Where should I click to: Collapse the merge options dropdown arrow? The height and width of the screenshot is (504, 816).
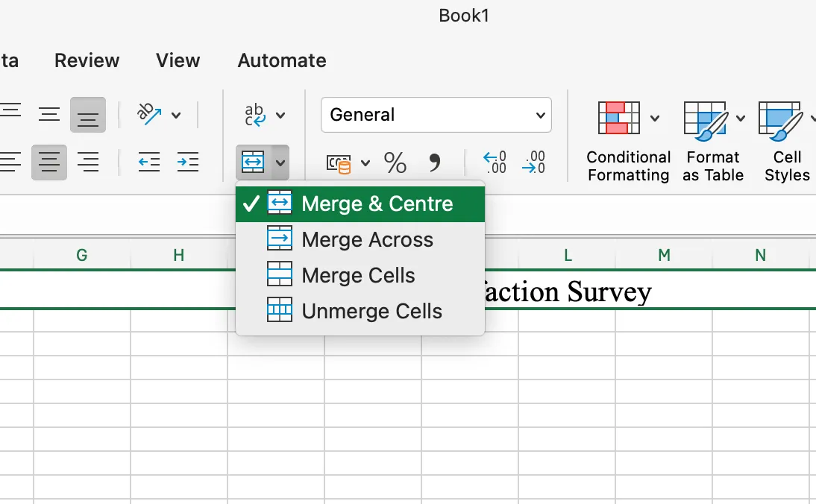280,163
